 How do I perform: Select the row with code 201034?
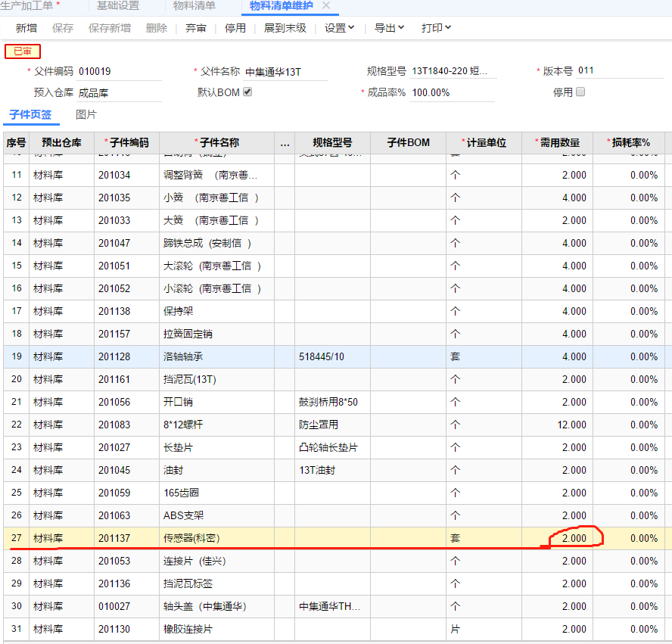point(334,176)
